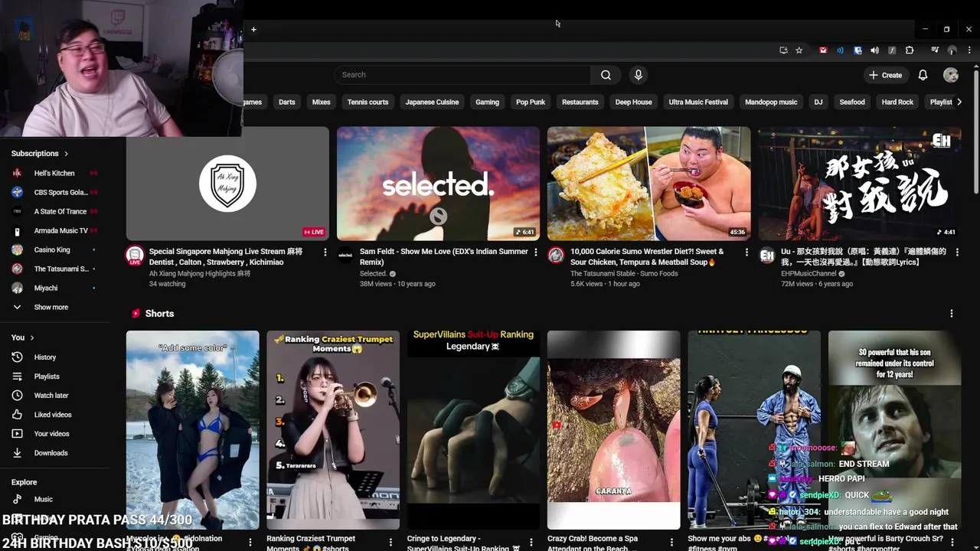Open options menu for the Sumo Wrestler video
Image resolution: width=980 pixels, height=551 pixels.
click(746, 252)
